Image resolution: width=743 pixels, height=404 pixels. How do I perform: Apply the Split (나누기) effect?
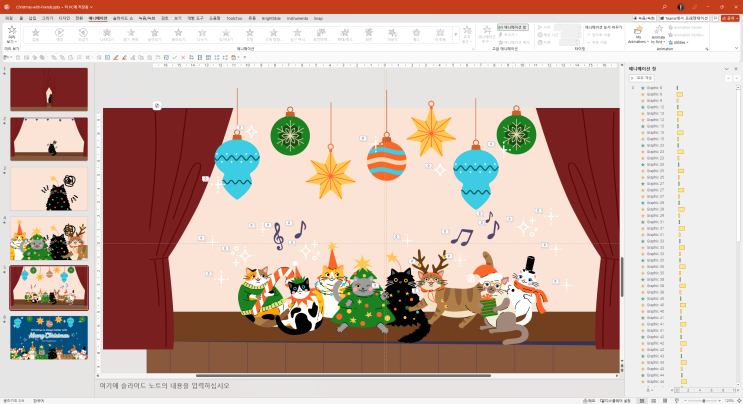coord(202,35)
